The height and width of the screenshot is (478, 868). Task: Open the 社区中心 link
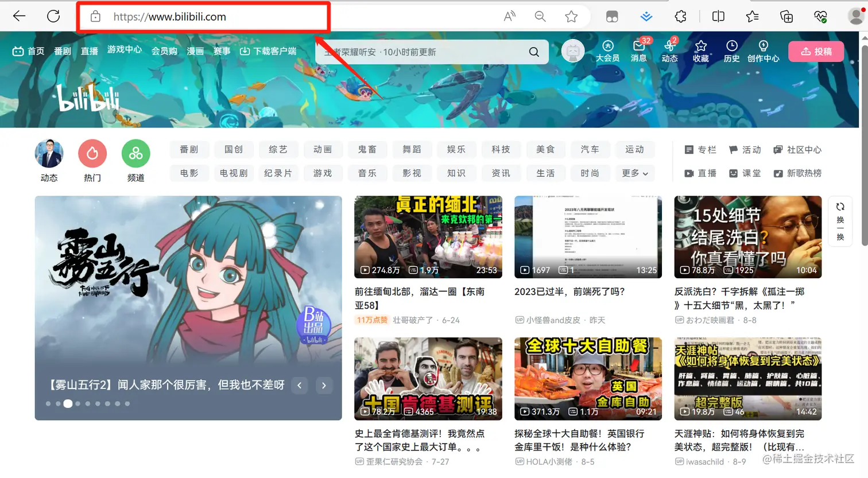point(797,150)
